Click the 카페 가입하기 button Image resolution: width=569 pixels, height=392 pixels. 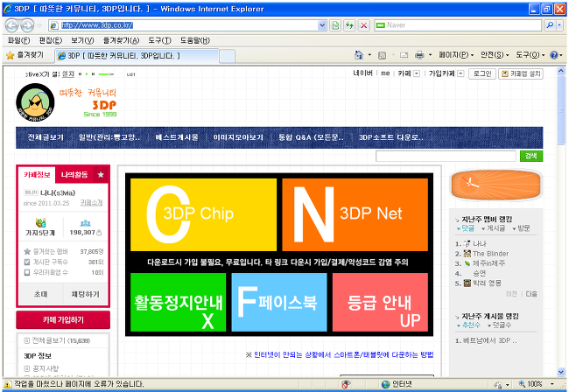coord(63,320)
